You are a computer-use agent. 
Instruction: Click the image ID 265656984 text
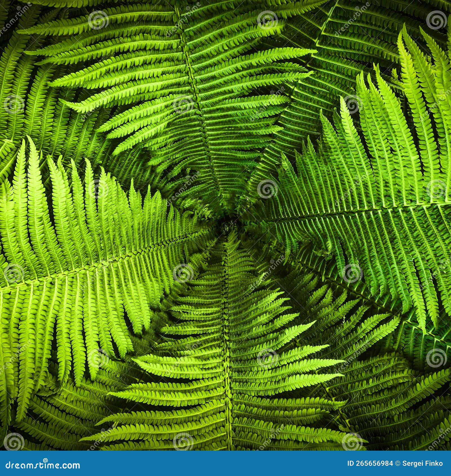(369, 463)
